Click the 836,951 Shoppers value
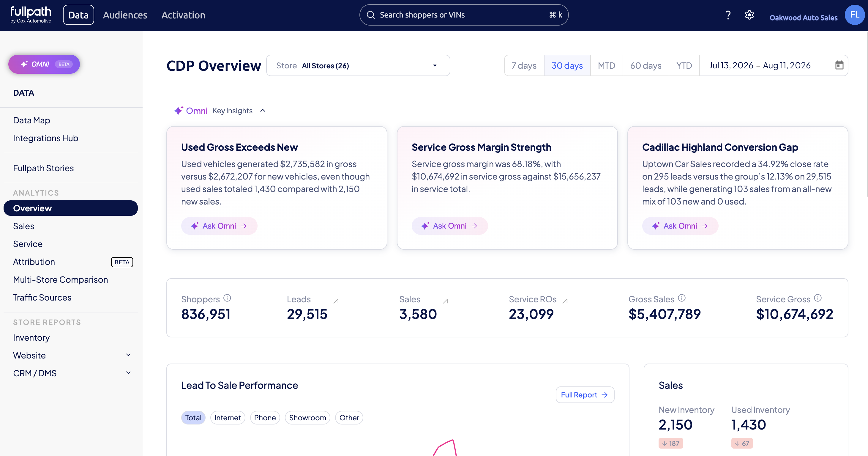This screenshot has height=456, width=868. point(206,314)
